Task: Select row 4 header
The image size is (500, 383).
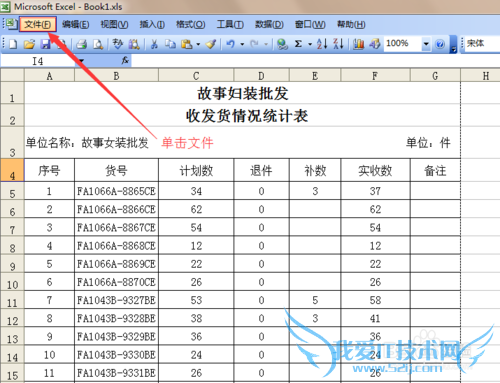Action: pyautogui.click(x=12, y=171)
